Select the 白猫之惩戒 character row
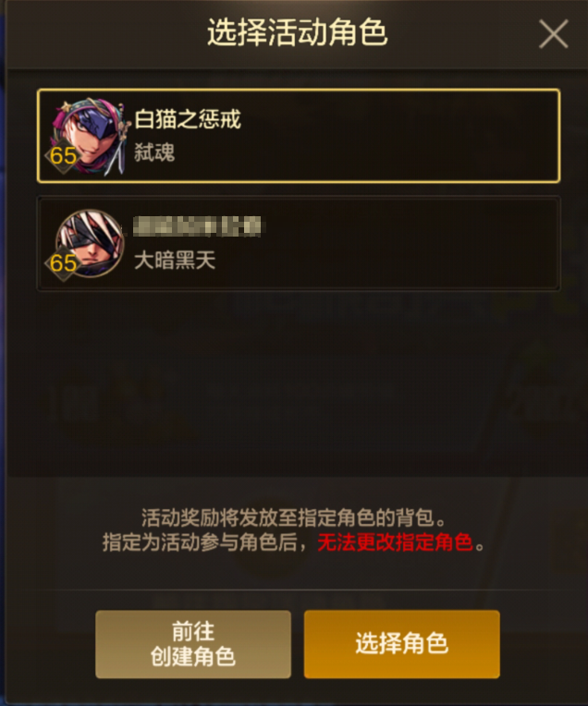 (299, 136)
